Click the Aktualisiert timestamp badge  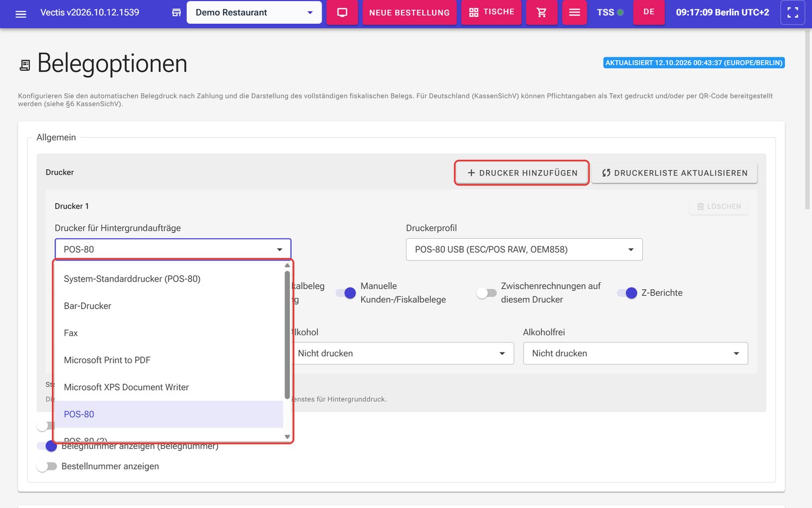point(694,63)
